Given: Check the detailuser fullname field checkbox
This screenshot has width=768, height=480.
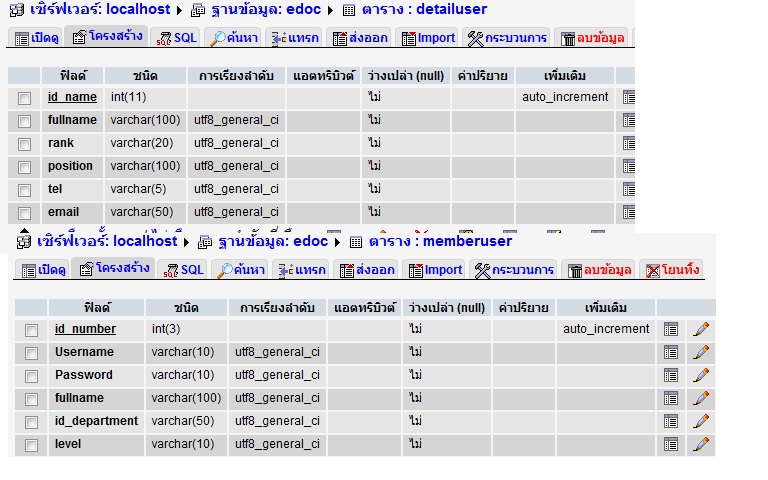Looking at the screenshot, I should coord(24,121).
